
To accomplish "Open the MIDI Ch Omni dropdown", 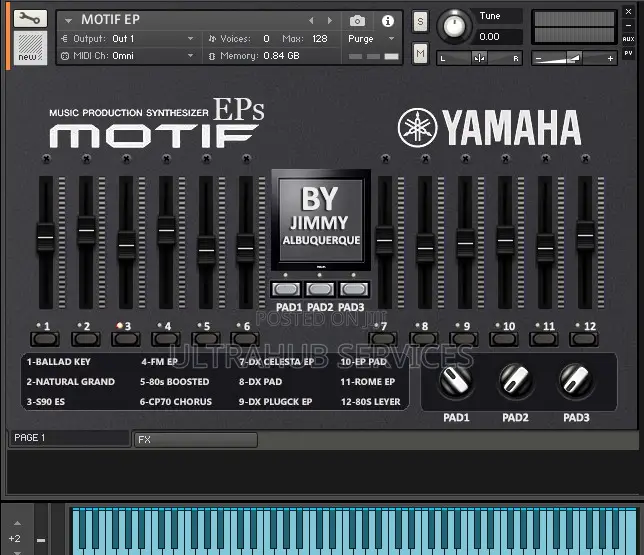I will pos(128,55).
